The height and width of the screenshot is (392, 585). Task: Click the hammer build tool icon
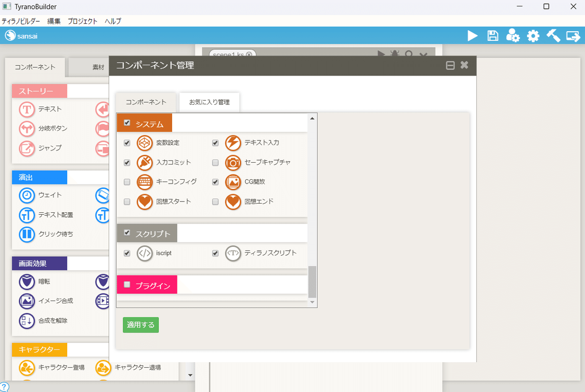(553, 36)
